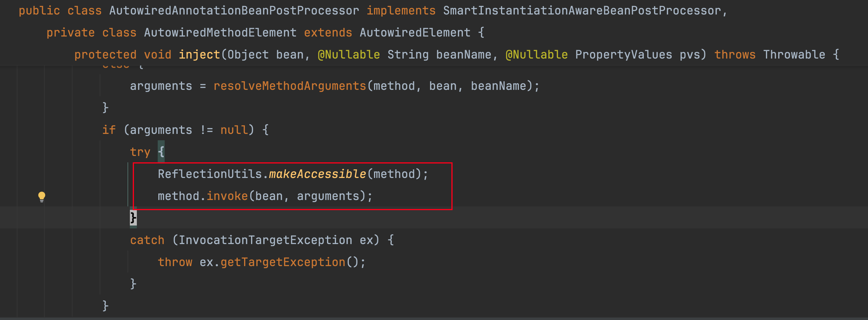Click the PropertyValues parameter type

pos(623,54)
